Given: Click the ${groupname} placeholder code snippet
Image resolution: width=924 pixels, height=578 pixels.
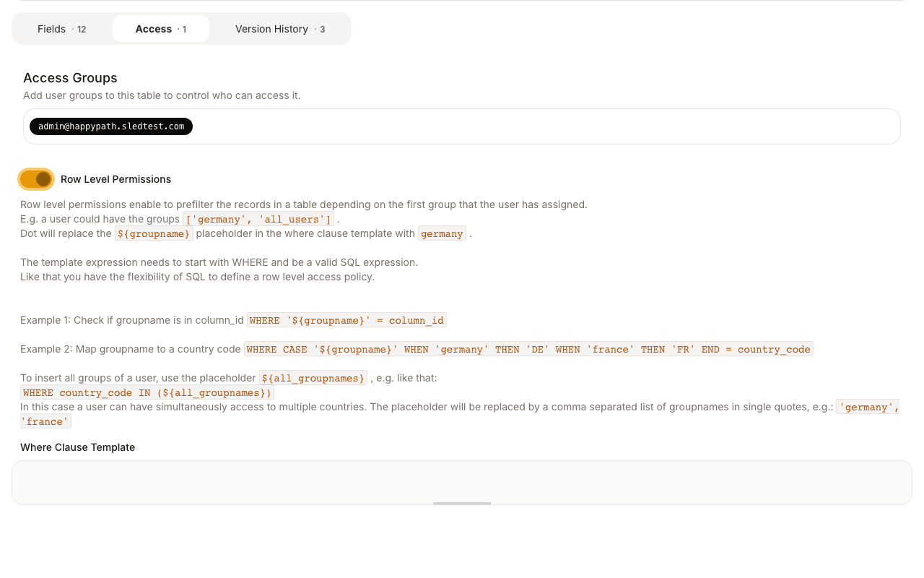Looking at the screenshot, I should pyautogui.click(x=154, y=233).
